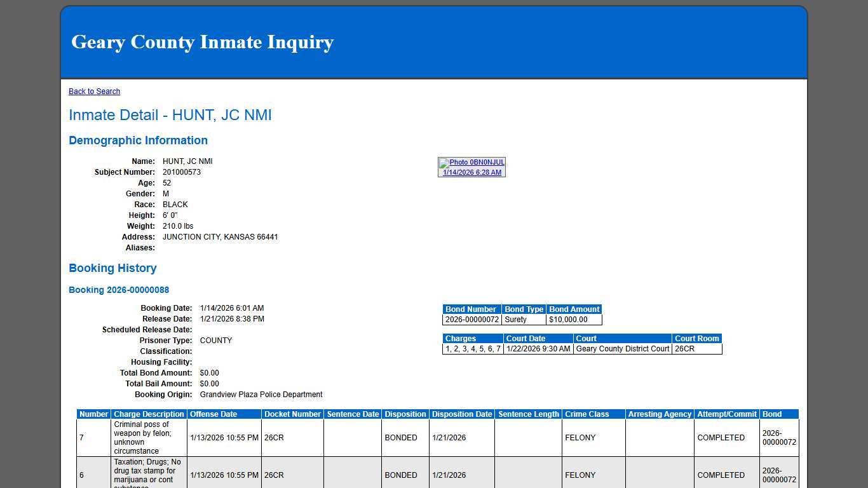
Task: Click the Bond Type column header
Action: [x=524, y=309]
